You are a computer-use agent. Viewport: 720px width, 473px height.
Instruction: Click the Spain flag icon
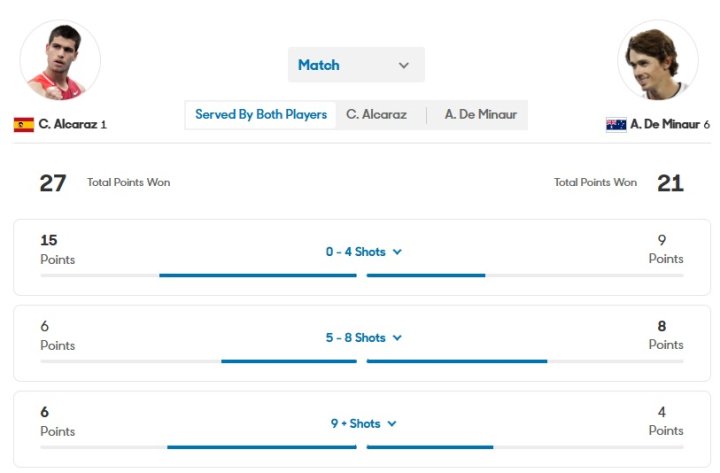(x=24, y=125)
